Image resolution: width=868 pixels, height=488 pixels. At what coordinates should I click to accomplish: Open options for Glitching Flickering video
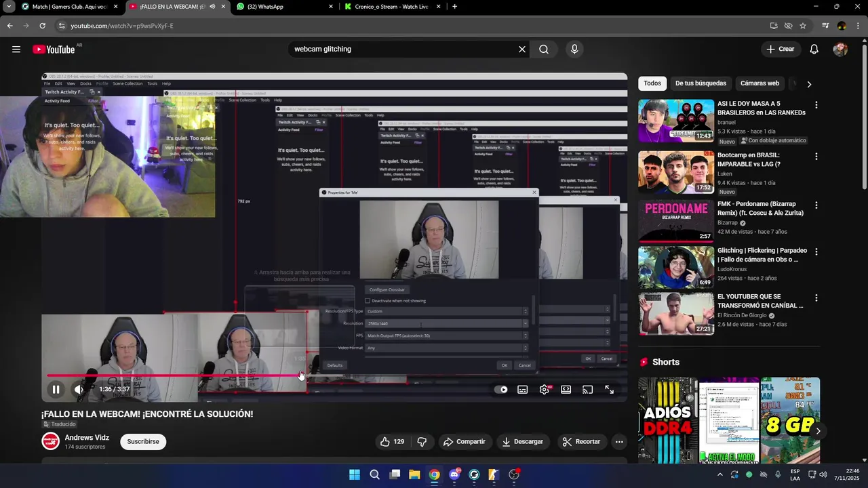coord(816,251)
